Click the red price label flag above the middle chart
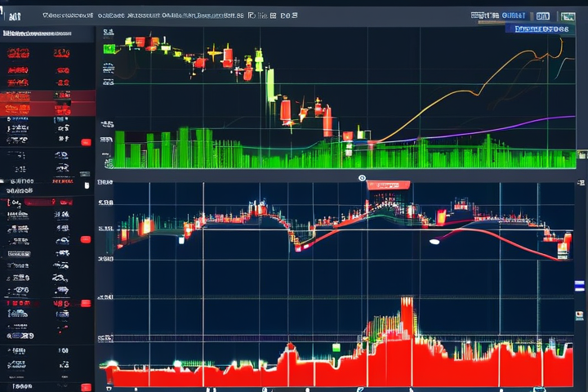 pyautogui.click(x=389, y=185)
